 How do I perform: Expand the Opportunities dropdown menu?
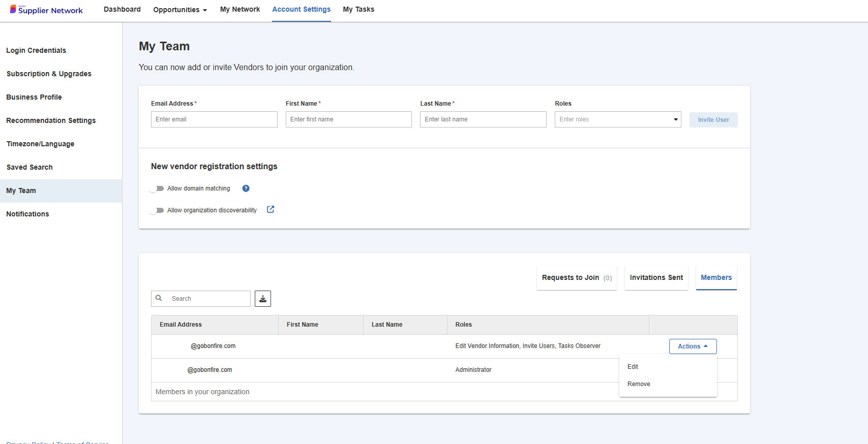[180, 10]
